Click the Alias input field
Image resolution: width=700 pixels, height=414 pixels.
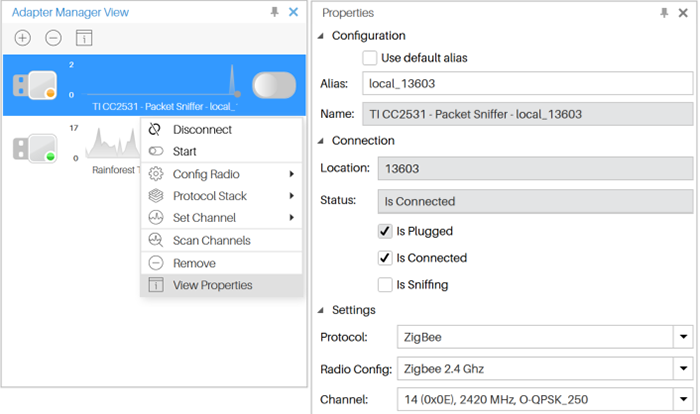tap(528, 84)
